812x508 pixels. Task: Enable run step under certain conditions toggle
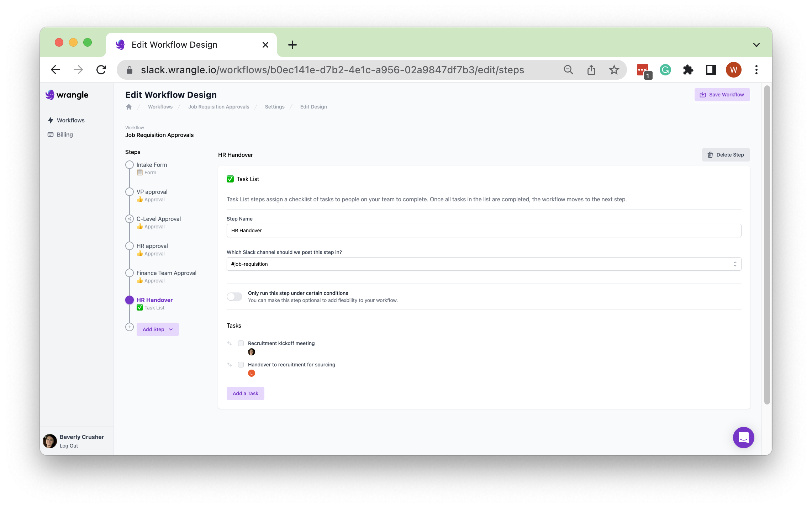(x=234, y=297)
